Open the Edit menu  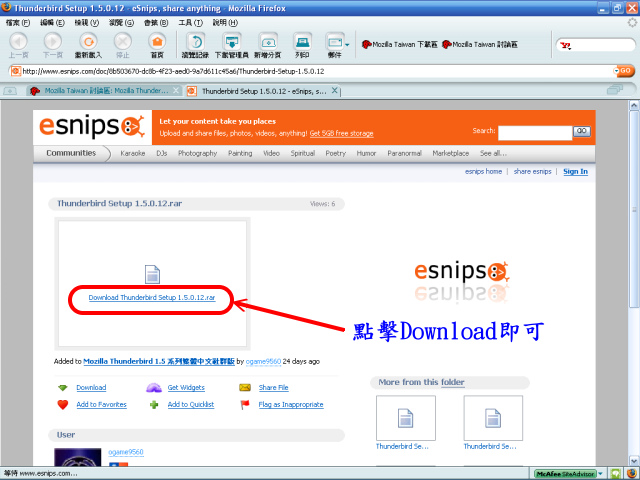pyautogui.click(x=52, y=22)
